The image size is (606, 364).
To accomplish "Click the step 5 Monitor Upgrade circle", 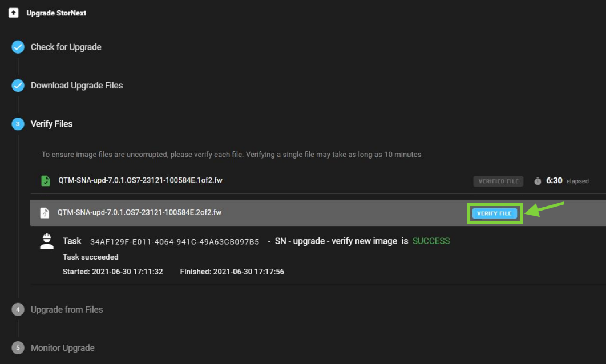I will pyautogui.click(x=18, y=348).
